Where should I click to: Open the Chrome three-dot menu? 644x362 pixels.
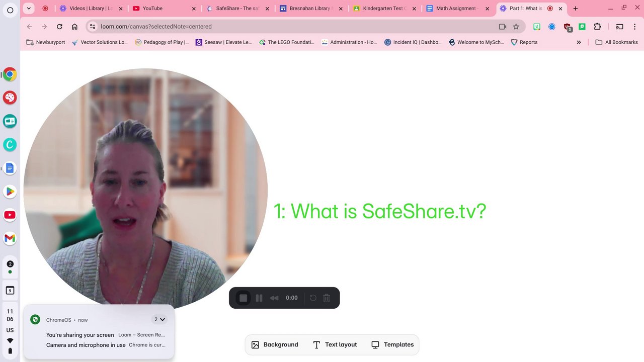click(x=634, y=27)
